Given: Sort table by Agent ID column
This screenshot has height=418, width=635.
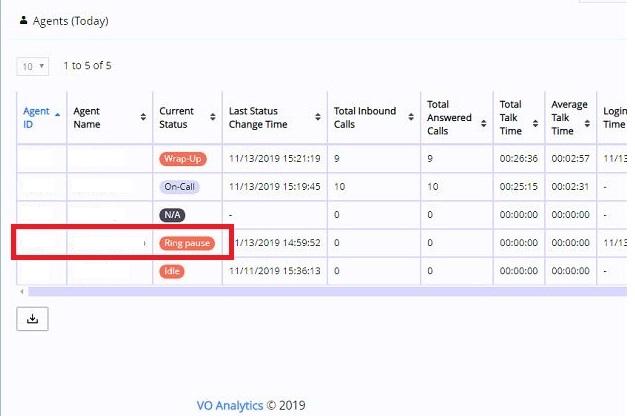Looking at the screenshot, I should (37, 118).
